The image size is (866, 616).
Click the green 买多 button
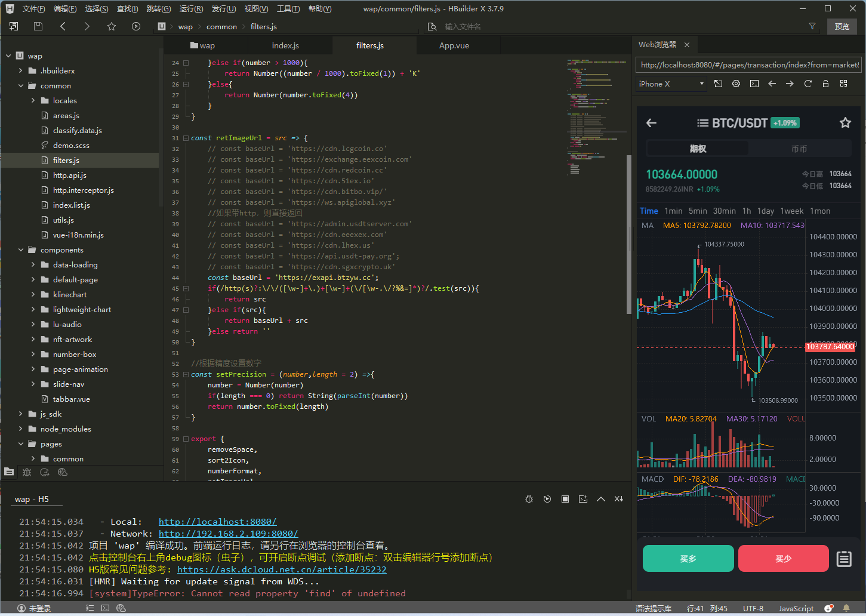click(688, 559)
